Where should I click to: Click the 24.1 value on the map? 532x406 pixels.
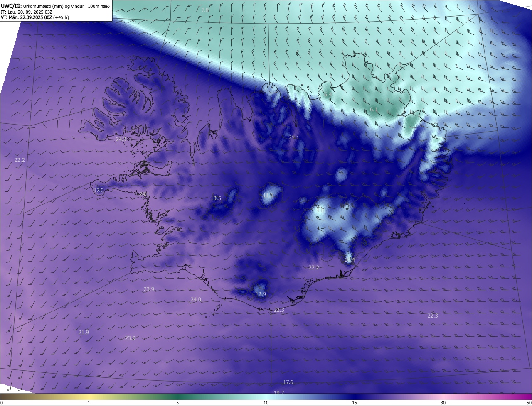(144, 194)
